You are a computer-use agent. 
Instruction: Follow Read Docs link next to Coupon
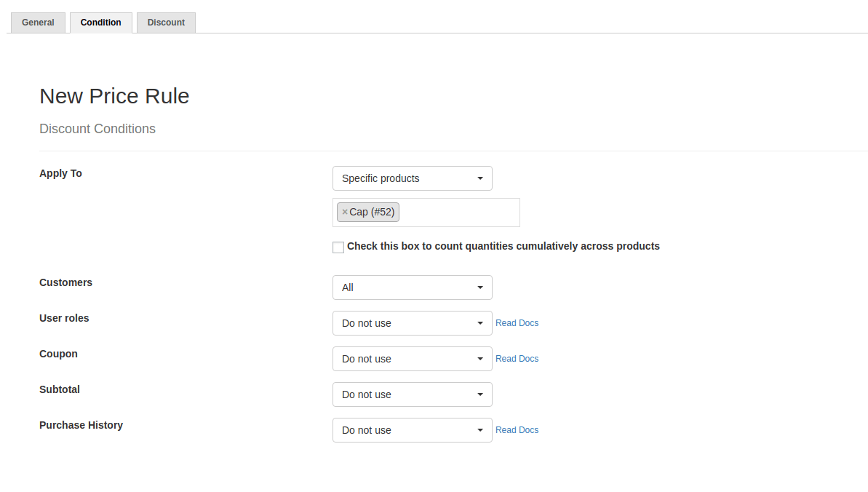click(x=517, y=359)
